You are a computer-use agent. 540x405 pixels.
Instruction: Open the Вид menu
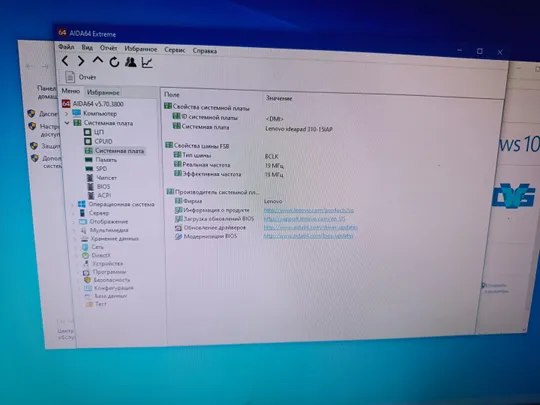click(x=87, y=48)
